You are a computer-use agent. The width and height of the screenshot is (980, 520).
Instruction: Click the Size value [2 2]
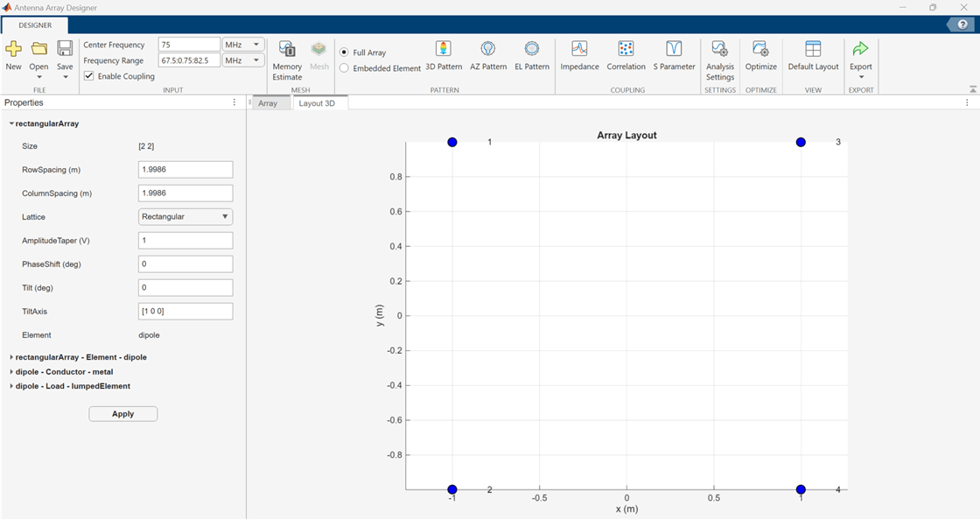(x=146, y=146)
